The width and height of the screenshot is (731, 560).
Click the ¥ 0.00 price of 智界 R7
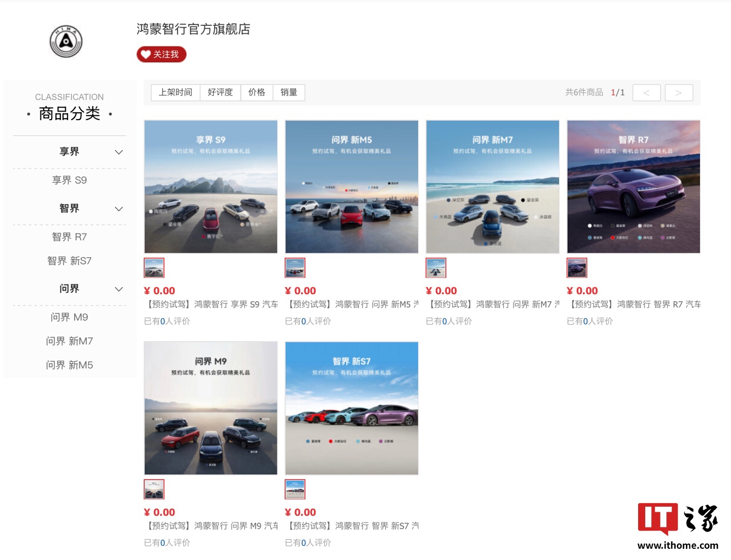pos(582,291)
